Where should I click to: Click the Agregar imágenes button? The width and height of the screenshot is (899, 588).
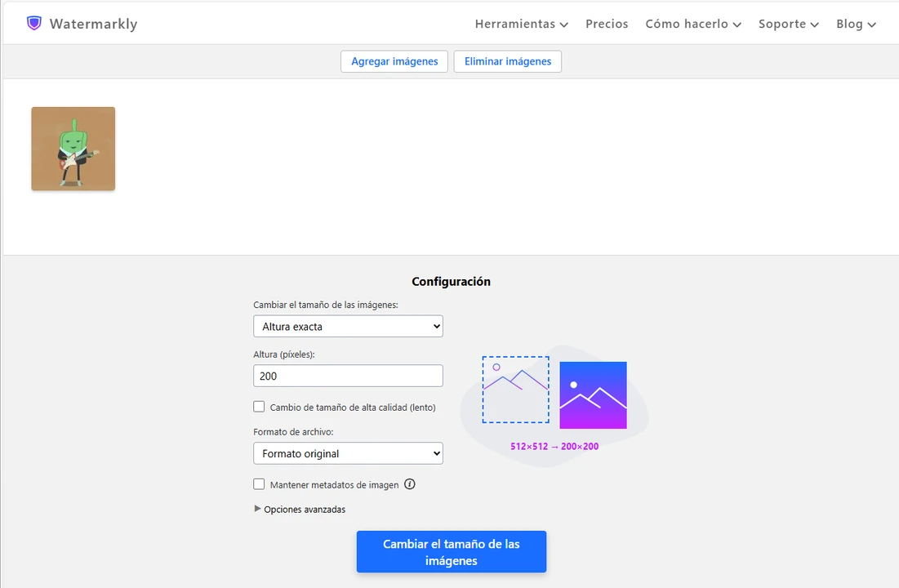pos(394,61)
